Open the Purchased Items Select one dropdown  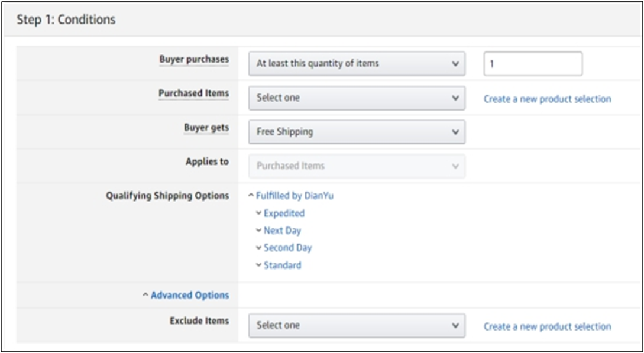click(357, 98)
